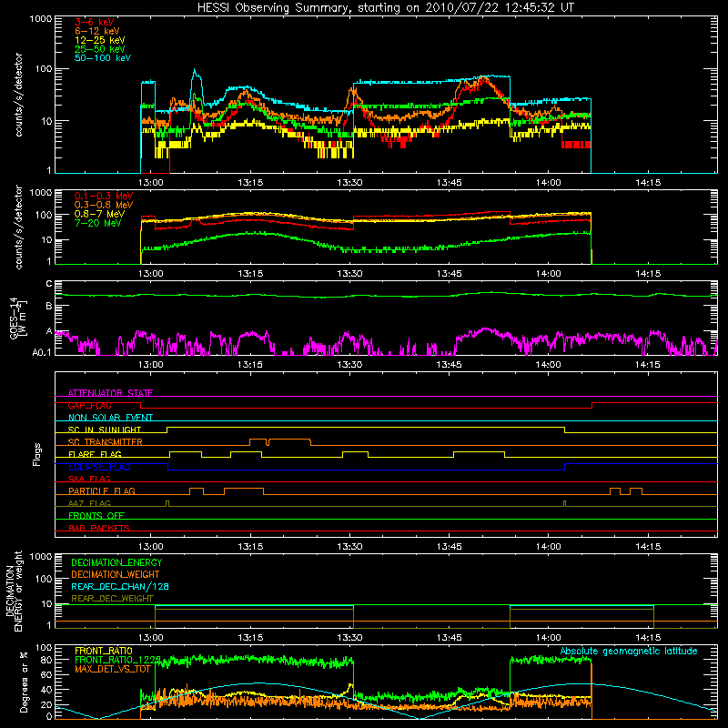Click the 13:00 tick label under the top panel
The height and width of the screenshot is (728, 728).
151,183
